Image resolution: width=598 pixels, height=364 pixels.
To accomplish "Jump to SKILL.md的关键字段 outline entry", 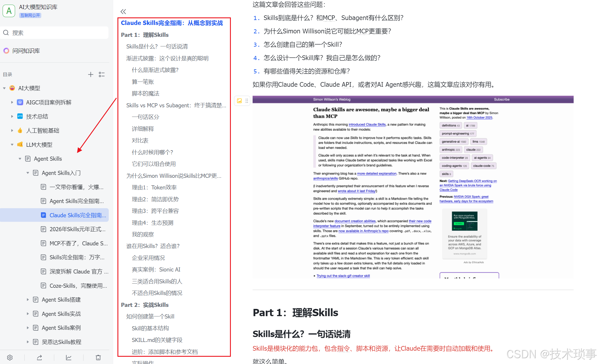I will pos(157,340).
